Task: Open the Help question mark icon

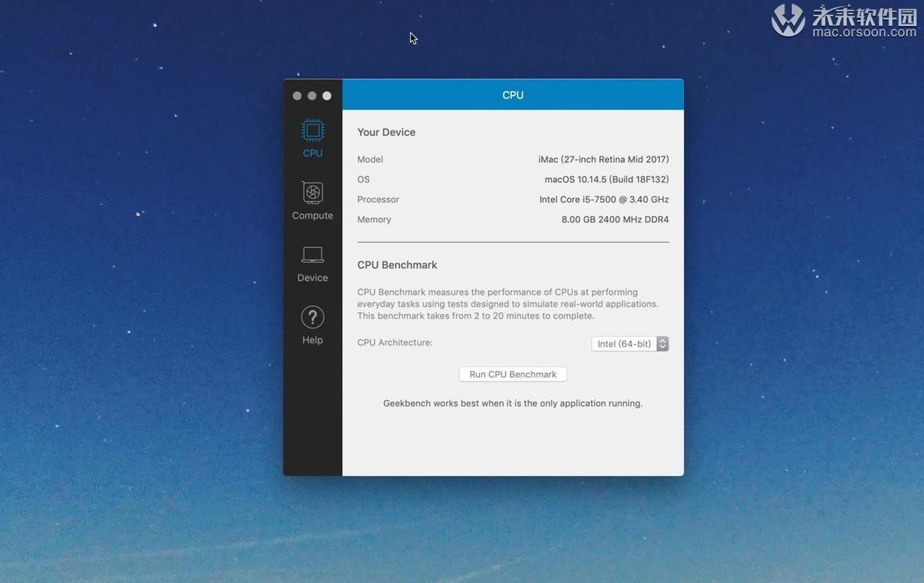Action: pyautogui.click(x=312, y=317)
